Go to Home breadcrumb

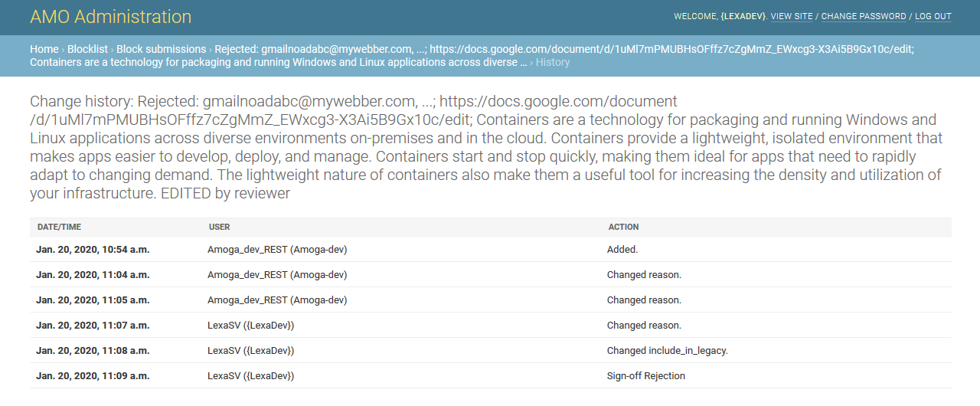[44, 49]
